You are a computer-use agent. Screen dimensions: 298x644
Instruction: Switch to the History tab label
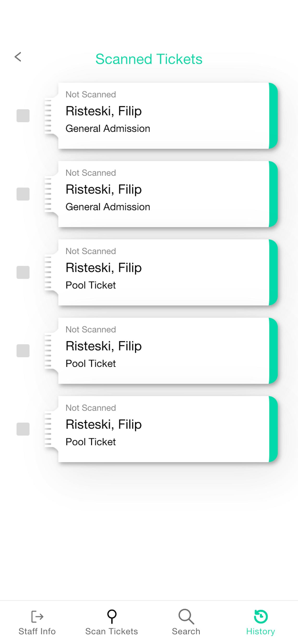[261, 632]
